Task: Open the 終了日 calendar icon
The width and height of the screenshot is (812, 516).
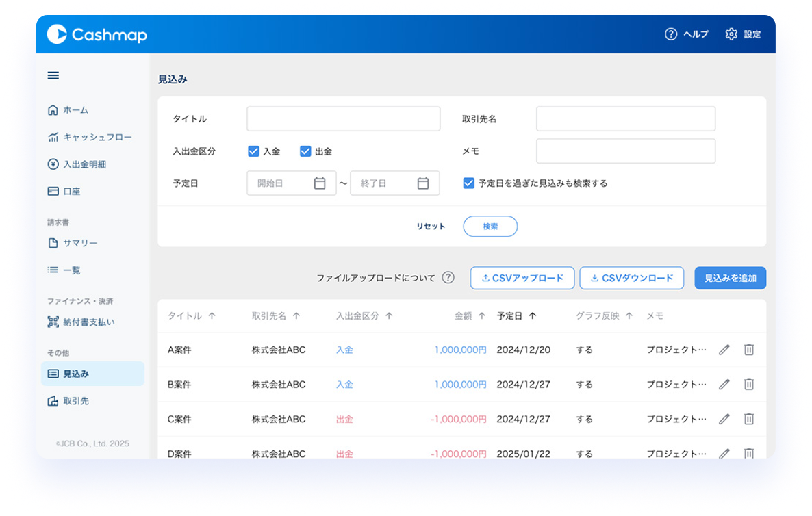Action: (x=423, y=183)
